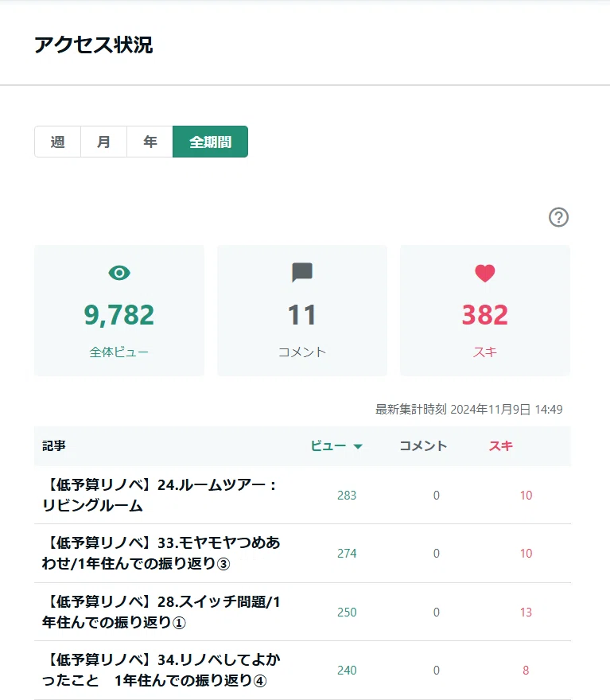610x700 pixels.
Task: Sort table by ビュー column header
Action: point(328,446)
